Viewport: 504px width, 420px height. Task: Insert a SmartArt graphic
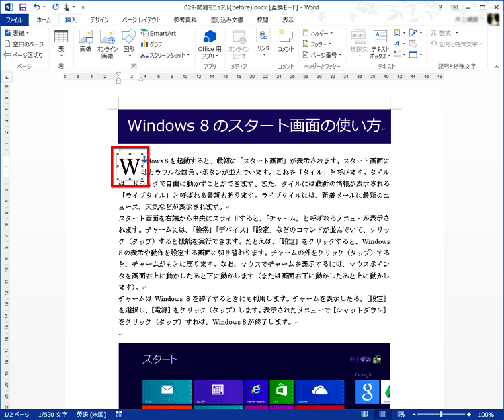(x=159, y=33)
